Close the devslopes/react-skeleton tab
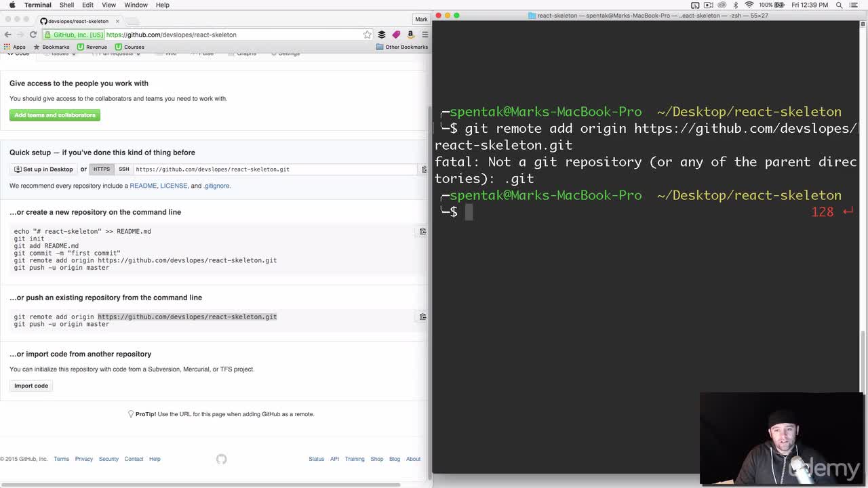 (x=117, y=21)
